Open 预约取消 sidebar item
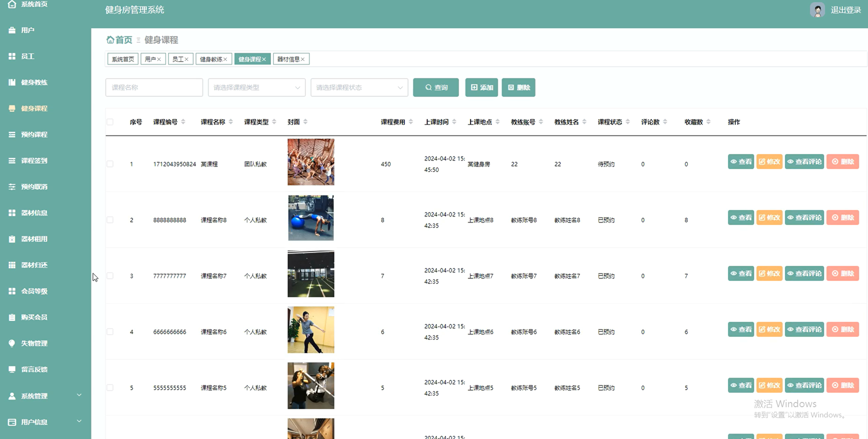Viewport: 868px width, 439px height. coord(34,187)
